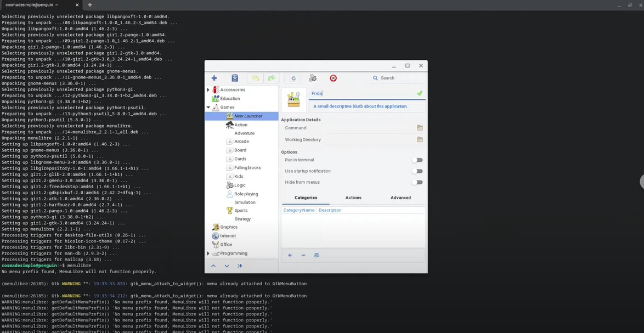Viewport: 644px width, 333px height.
Task: Open the Advanced tab
Action: point(400,197)
